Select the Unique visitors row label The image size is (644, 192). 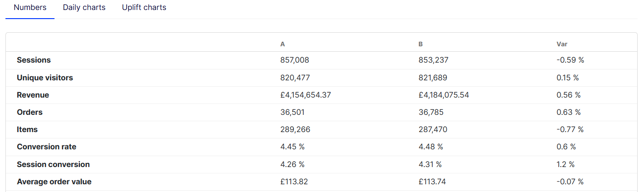[45, 78]
